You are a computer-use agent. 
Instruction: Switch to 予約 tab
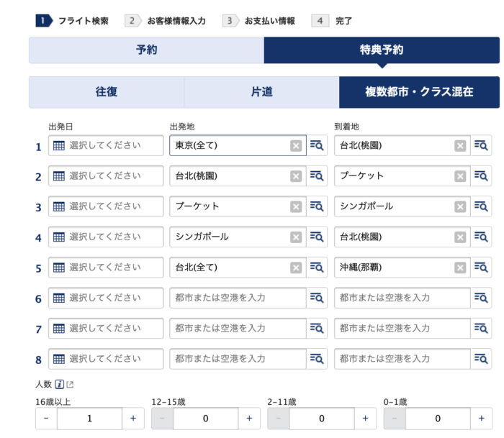pos(146,50)
